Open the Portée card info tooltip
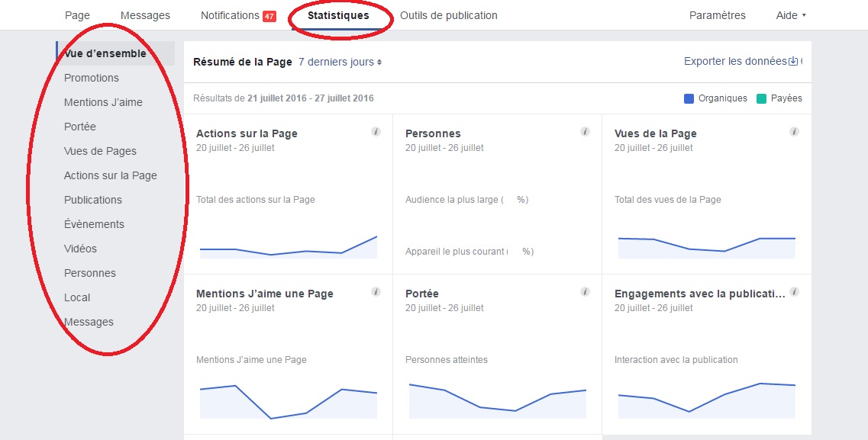Image resolution: width=868 pixels, height=440 pixels. click(x=585, y=291)
